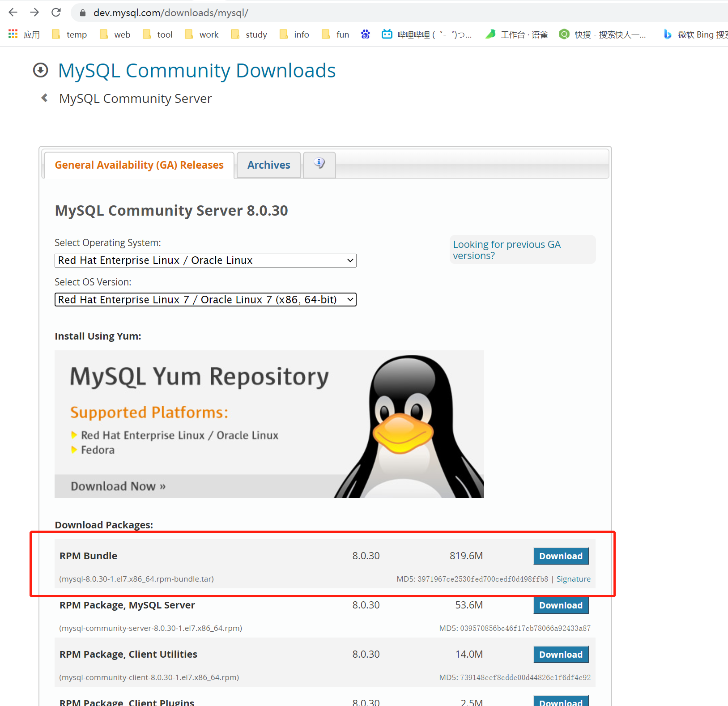Reload the page with the refresh icon
The width and height of the screenshot is (728, 706).
pyautogui.click(x=56, y=12)
